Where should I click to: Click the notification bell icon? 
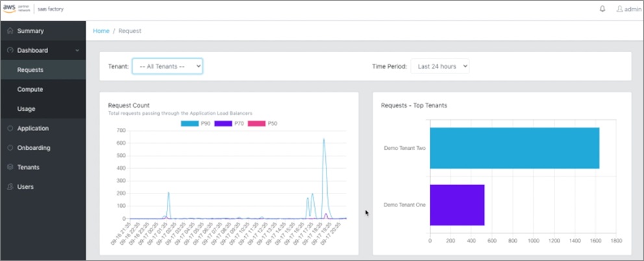(x=602, y=9)
